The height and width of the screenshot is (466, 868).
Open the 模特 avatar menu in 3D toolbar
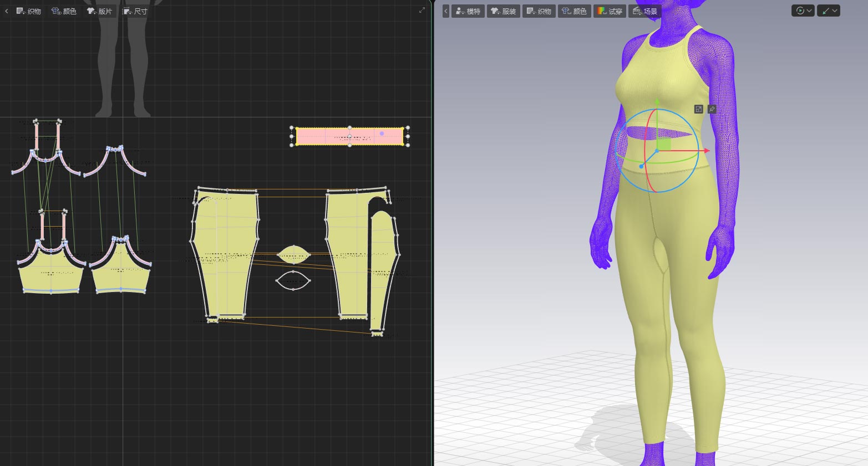coord(468,11)
